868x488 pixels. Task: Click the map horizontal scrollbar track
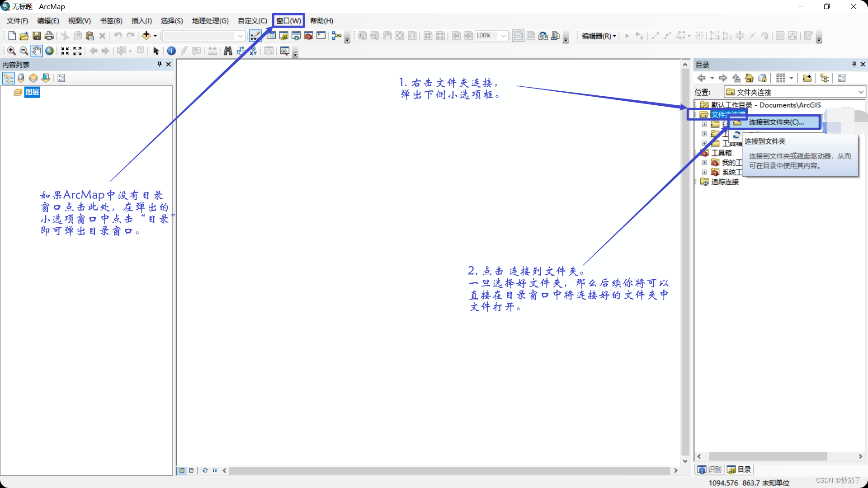coord(449,470)
